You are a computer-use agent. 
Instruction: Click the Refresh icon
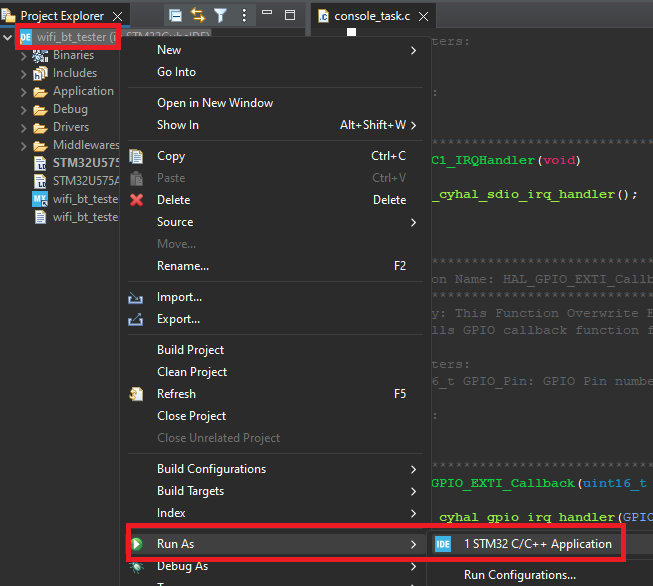(x=136, y=394)
